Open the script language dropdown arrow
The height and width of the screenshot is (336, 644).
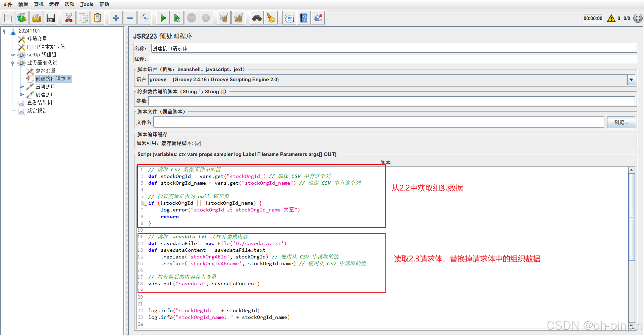point(631,80)
